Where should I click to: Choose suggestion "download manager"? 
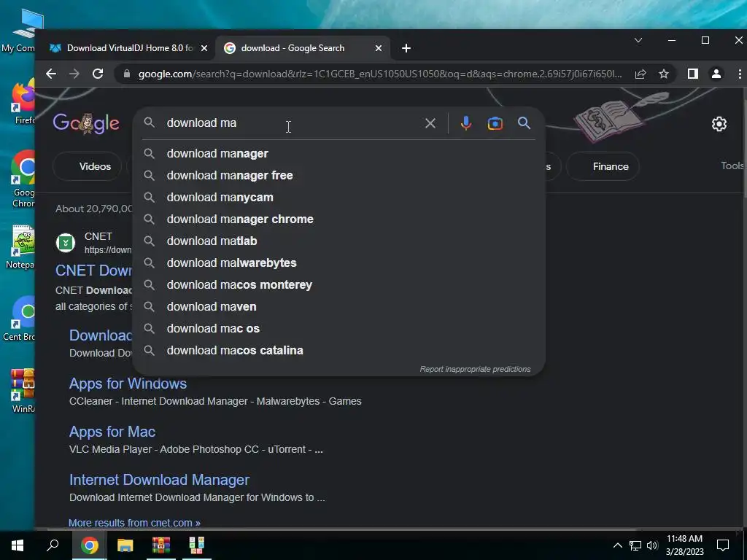click(x=338, y=153)
